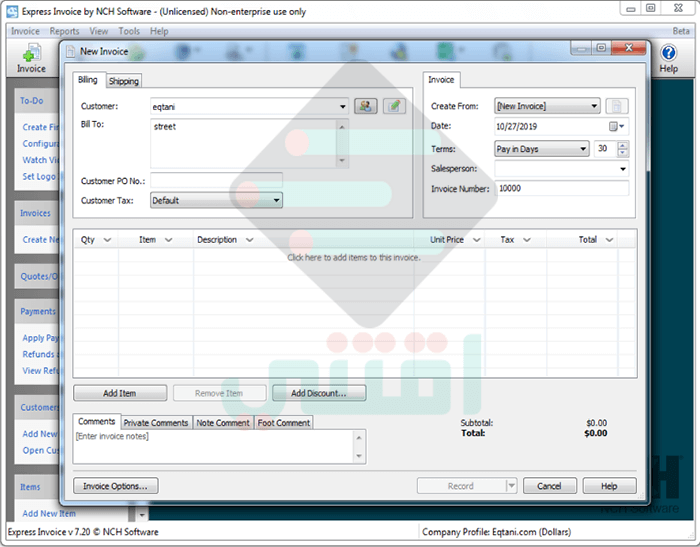
Task: Click the Set Logo link in the sidebar
Action: click(x=39, y=176)
